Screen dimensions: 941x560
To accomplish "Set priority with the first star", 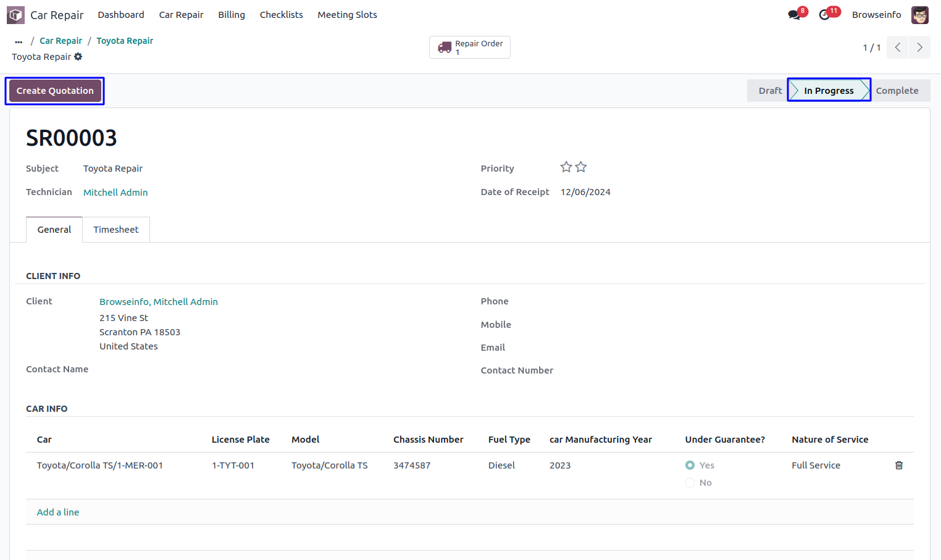I will coord(566,167).
